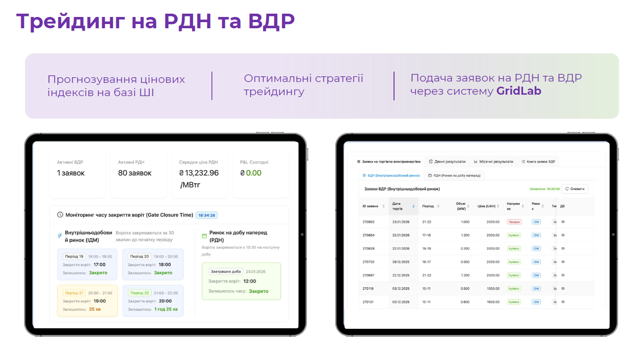Image resolution: width=644 pixels, height=350 pixels.
Task: Click the eye icon in row 270700
Action: click(x=563, y=262)
